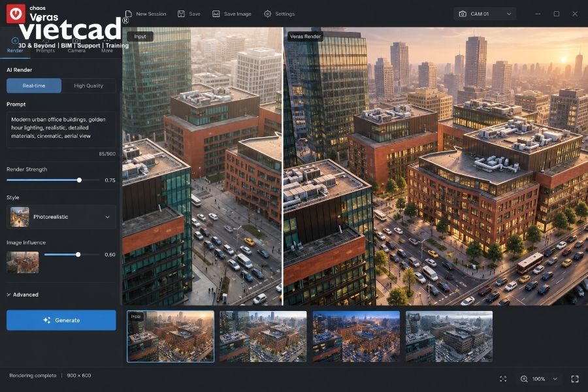
Task: Click the Image Influence reference thumbnail
Action: pyautogui.click(x=22, y=262)
